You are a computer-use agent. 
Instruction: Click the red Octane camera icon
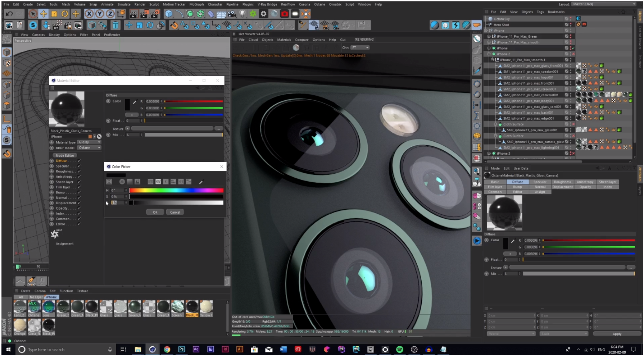tap(285, 14)
